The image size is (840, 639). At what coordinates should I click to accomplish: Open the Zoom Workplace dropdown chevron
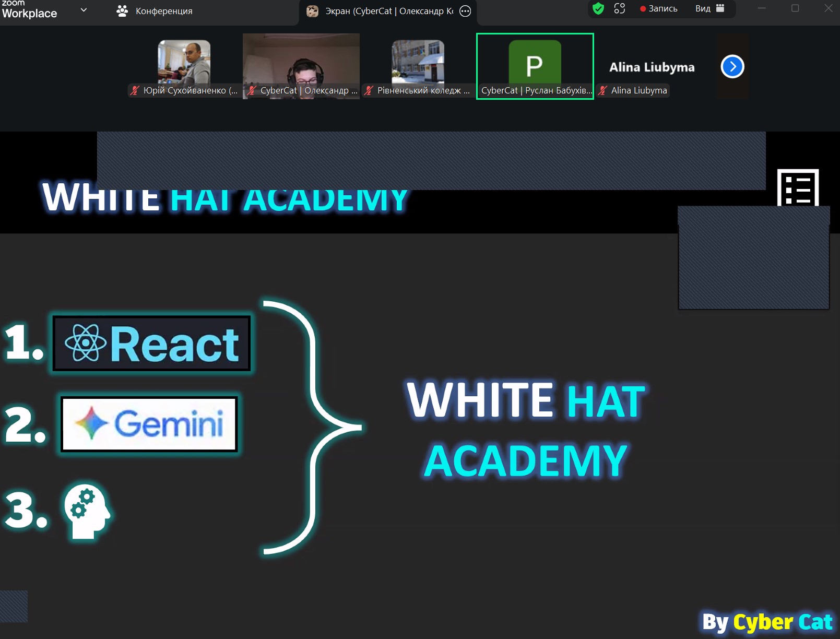[84, 10]
